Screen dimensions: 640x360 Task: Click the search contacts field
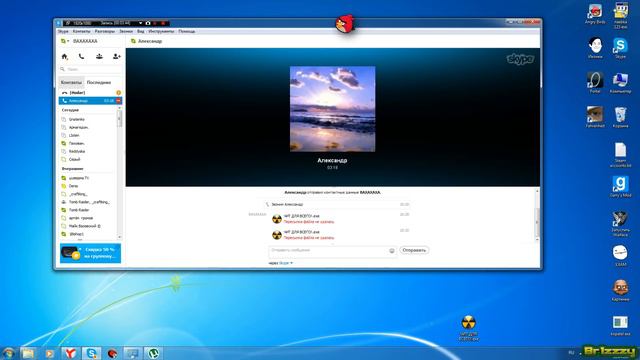tap(91, 69)
